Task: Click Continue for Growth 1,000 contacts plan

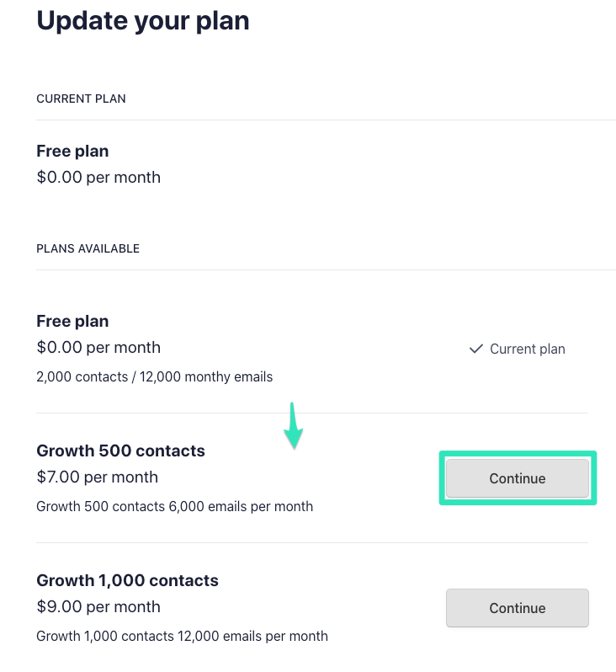Action: pyautogui.click(x=517, y=608)
